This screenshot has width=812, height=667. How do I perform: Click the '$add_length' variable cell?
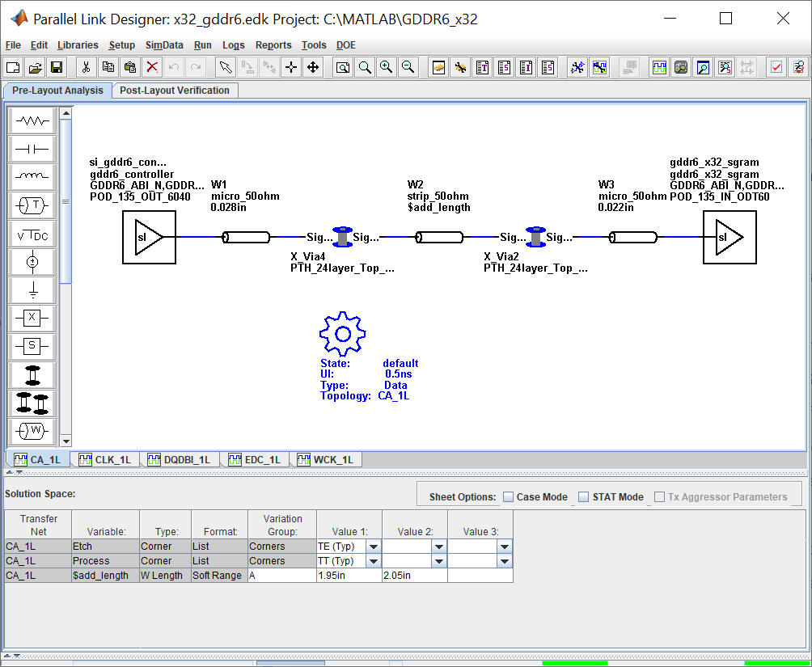[x=106, y=576]
